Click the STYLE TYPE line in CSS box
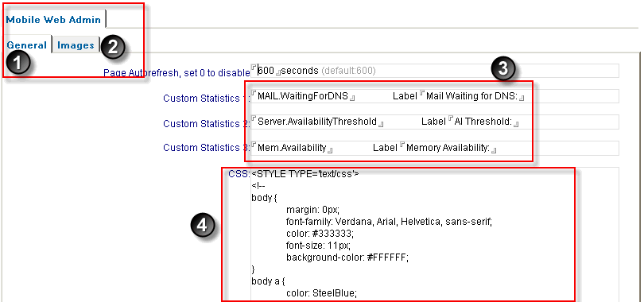Viewport: 644px width, 302px height. tap(305, 174)
